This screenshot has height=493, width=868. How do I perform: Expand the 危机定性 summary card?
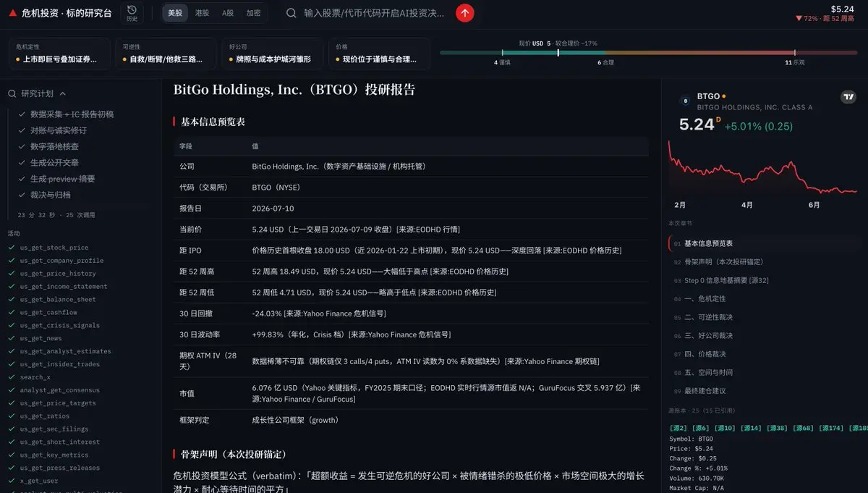(x=60, y=54)
